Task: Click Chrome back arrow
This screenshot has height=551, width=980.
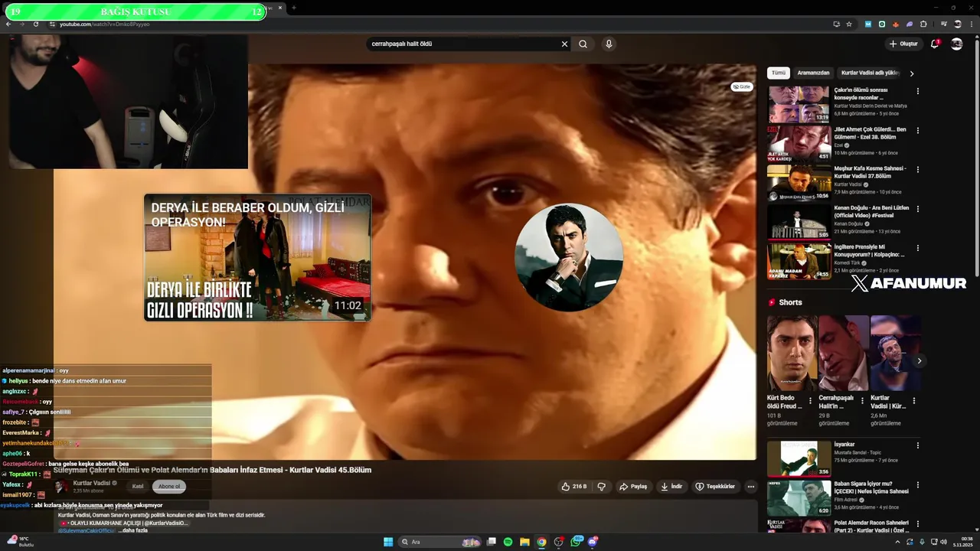Action: [8, 24]
